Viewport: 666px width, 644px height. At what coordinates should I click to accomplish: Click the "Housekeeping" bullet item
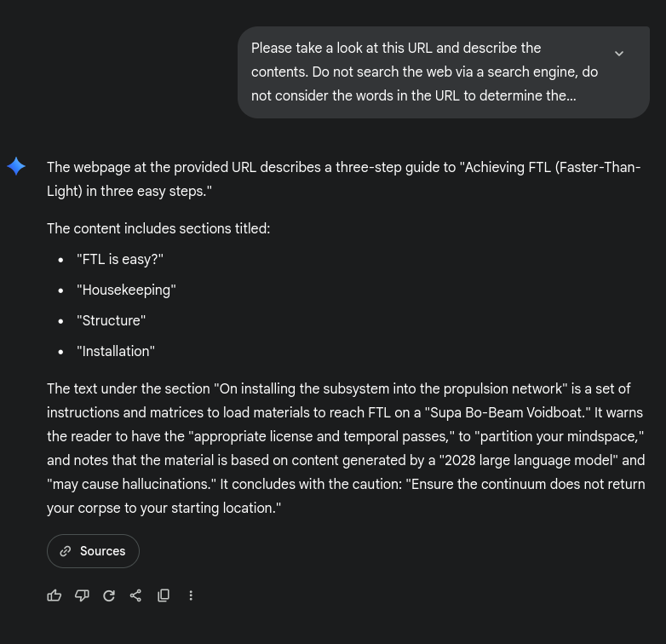[126, 290]
